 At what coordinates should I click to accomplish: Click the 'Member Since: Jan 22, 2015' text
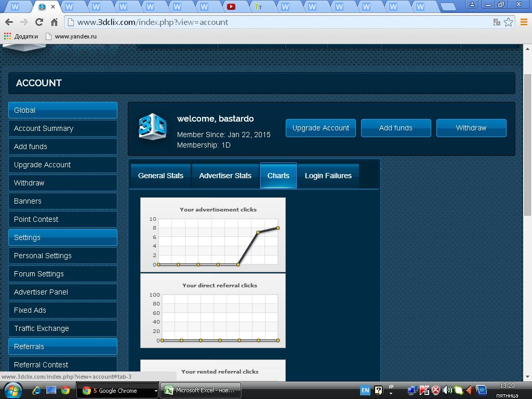[223, 135]
